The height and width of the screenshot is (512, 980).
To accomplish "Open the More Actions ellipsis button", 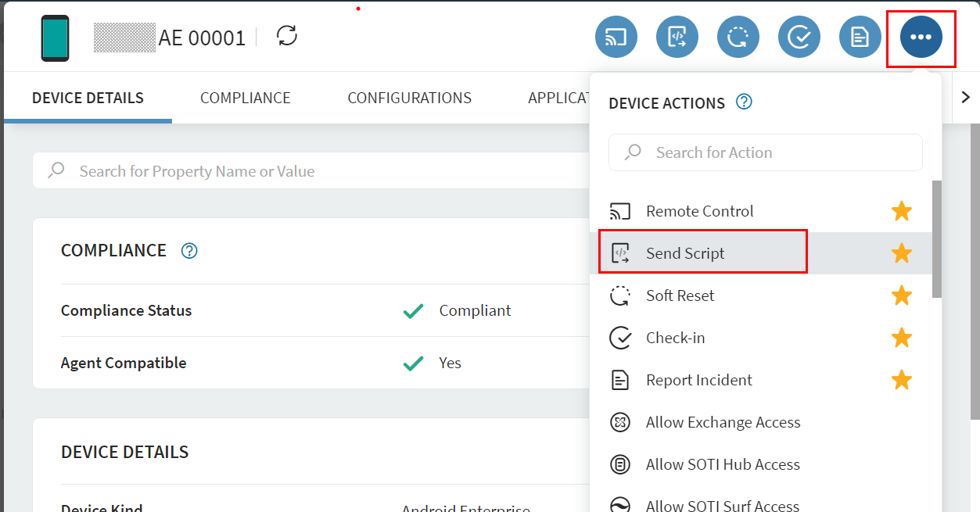I will (x=921, y=36).
